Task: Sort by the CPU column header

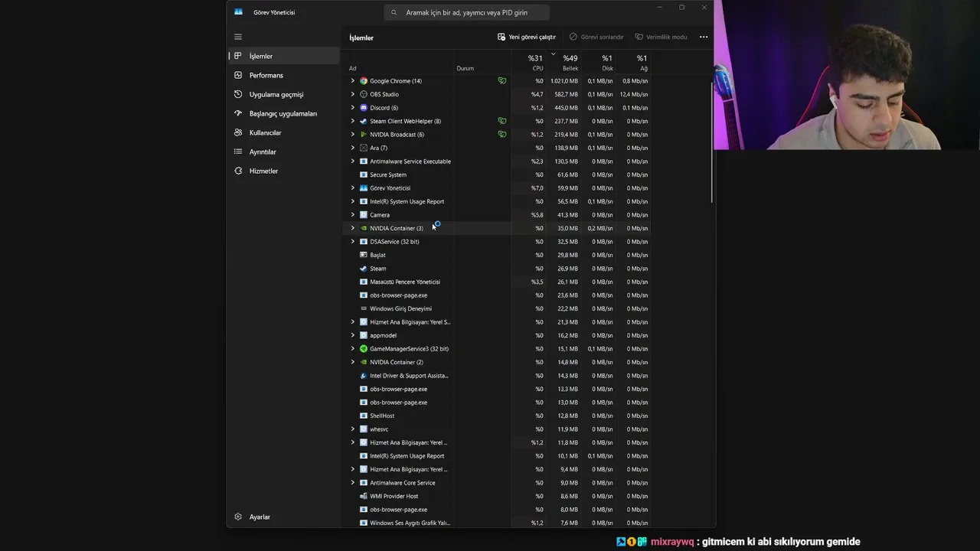Action: click(x=530, y=63)
